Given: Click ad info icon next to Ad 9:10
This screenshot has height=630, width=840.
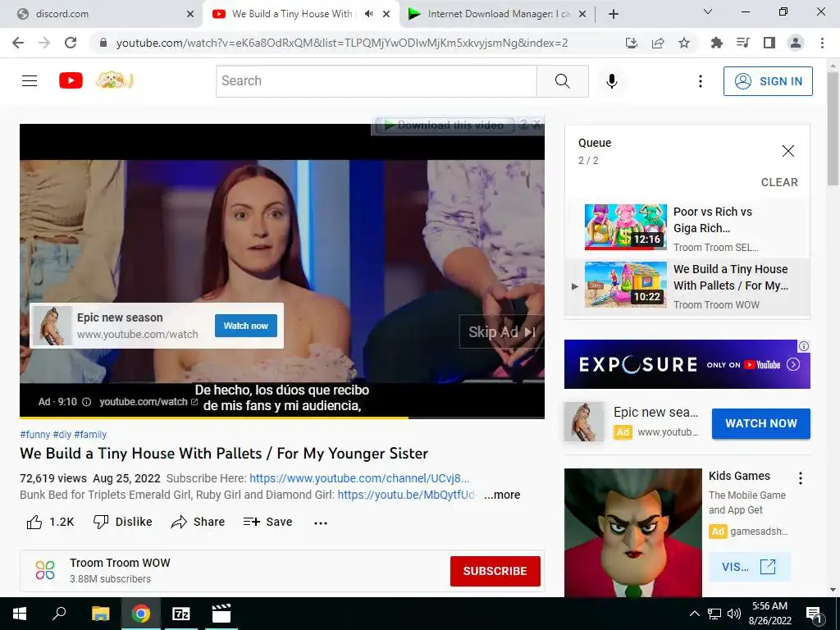Looking at the screenshot, I should [x=86, y=402].
